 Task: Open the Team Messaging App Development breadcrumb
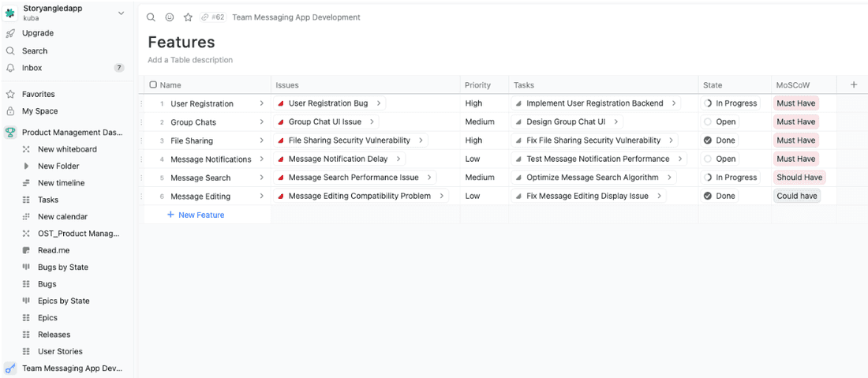(x=296, y=17)
